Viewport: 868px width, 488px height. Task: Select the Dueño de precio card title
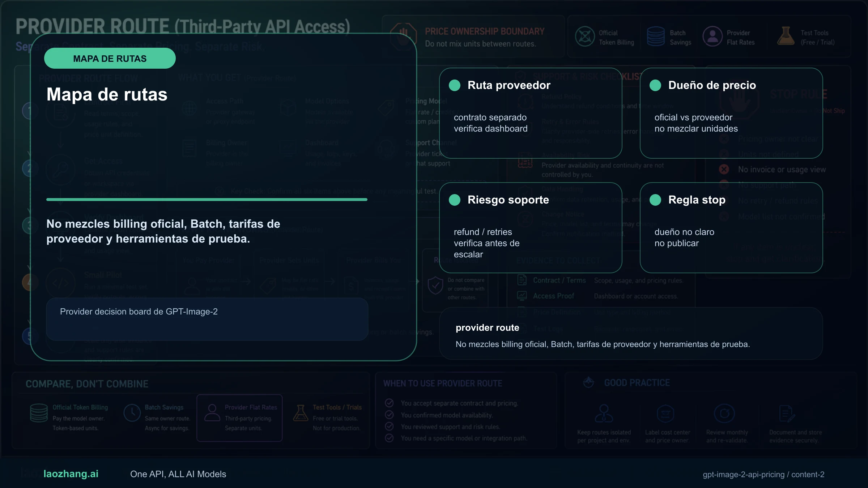[x=712, y=85]
